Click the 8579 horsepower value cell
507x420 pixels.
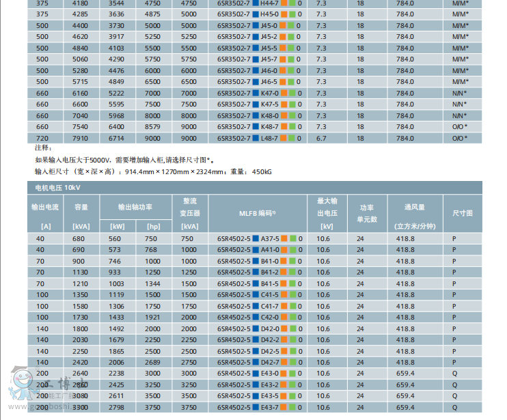coord(152,127)
